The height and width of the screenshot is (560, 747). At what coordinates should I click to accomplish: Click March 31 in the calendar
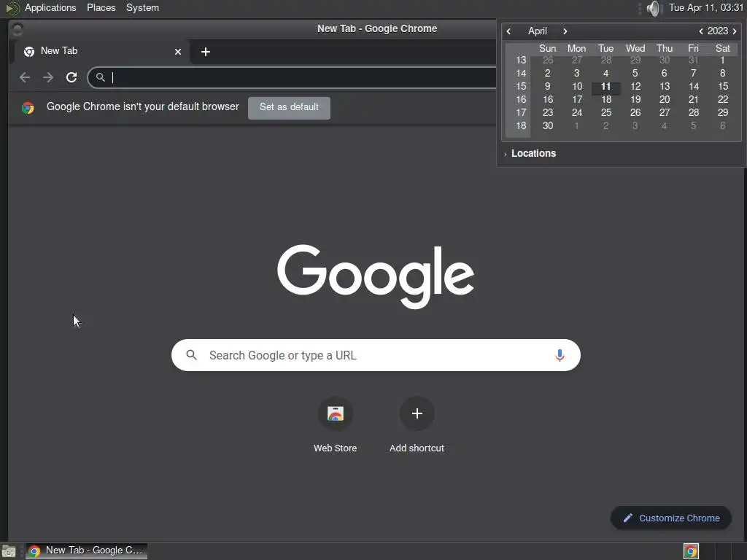[693, 60]
